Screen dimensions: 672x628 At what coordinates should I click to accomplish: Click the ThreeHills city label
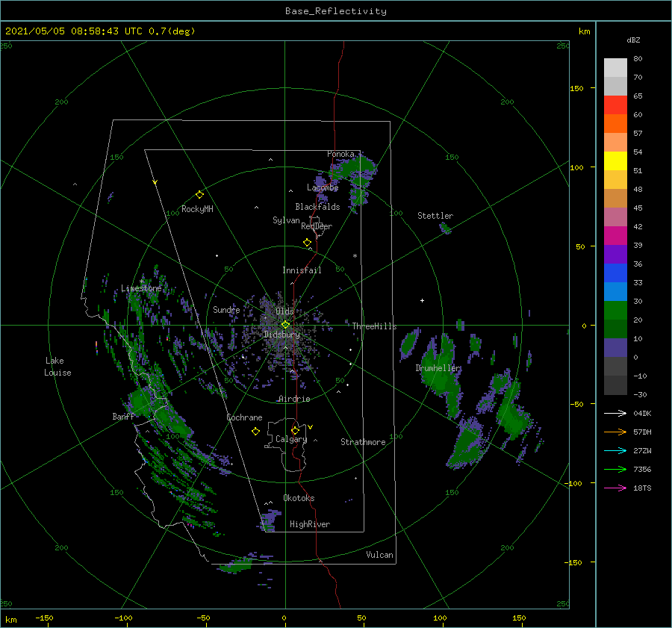(x=374, y=326)
